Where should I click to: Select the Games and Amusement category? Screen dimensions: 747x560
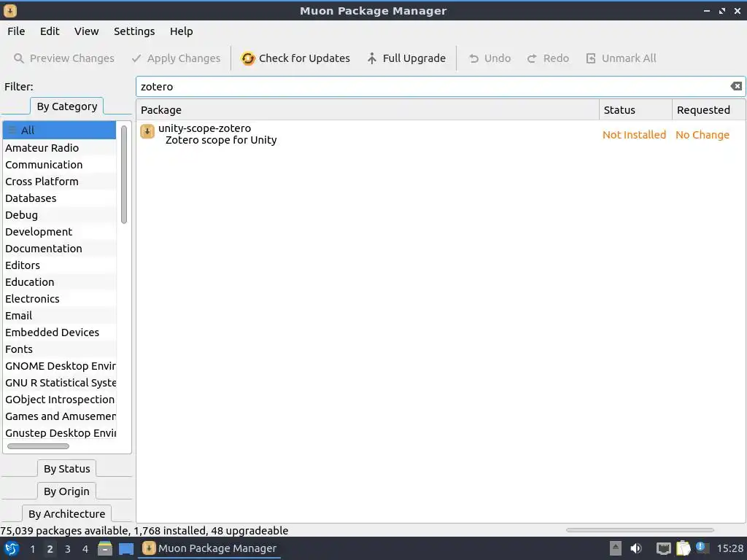(60, 416)
